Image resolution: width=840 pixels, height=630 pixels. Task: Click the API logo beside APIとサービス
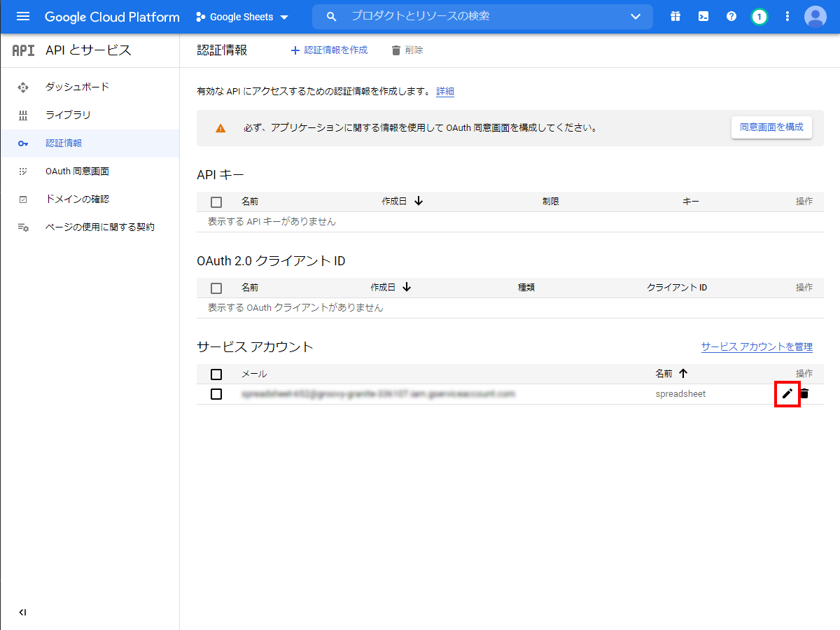tap(23, 50)
